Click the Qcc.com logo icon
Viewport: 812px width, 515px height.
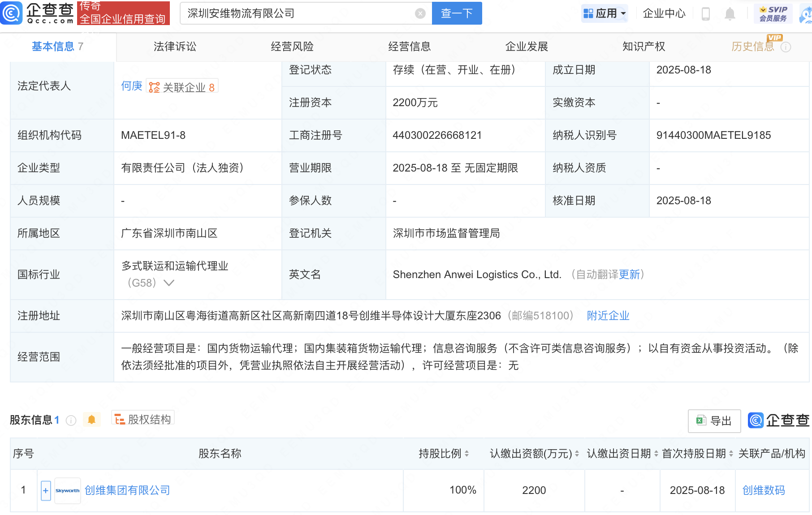11,13
